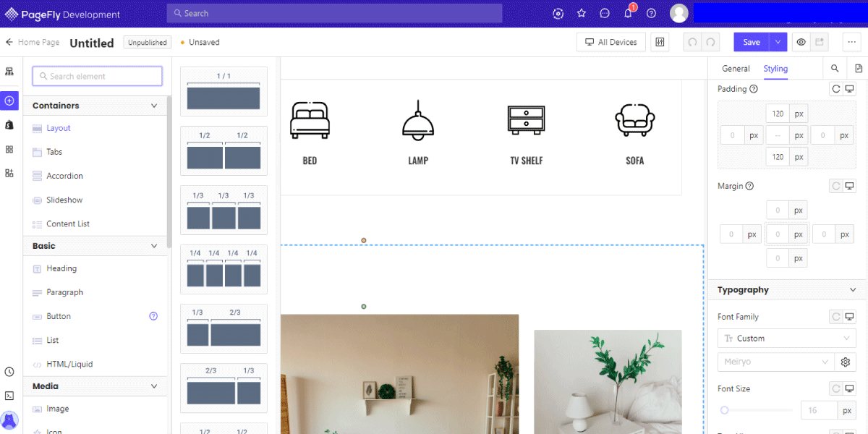Screen dimensions: 868x434
Task: Open the three-dot more options menu
Action: [851, 42]
